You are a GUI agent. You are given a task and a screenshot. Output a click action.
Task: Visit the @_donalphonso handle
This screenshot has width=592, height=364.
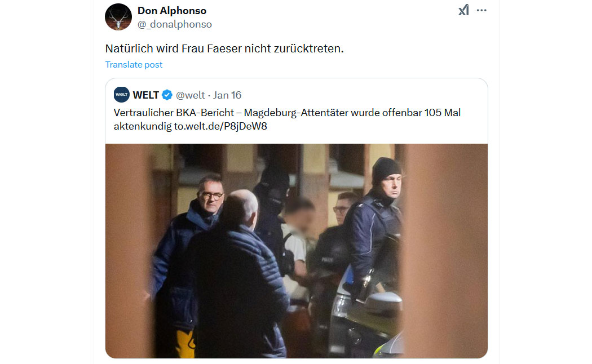coord(174,24)
